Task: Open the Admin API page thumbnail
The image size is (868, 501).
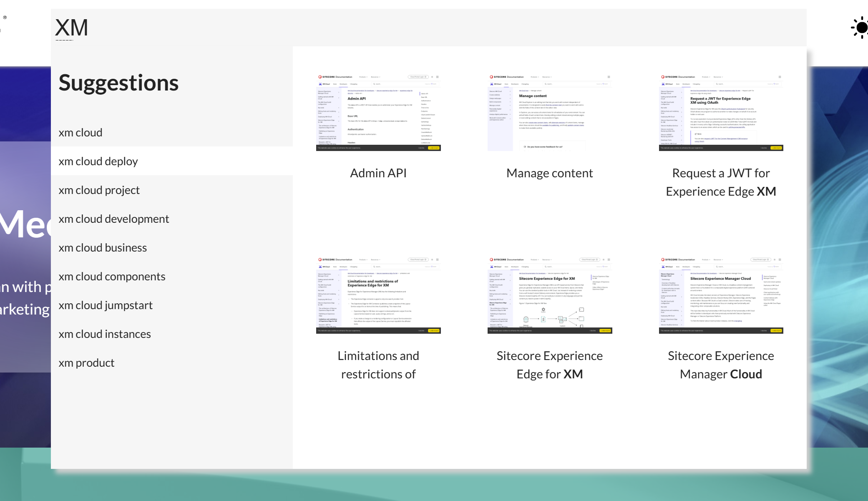Action: pos(378,113)
